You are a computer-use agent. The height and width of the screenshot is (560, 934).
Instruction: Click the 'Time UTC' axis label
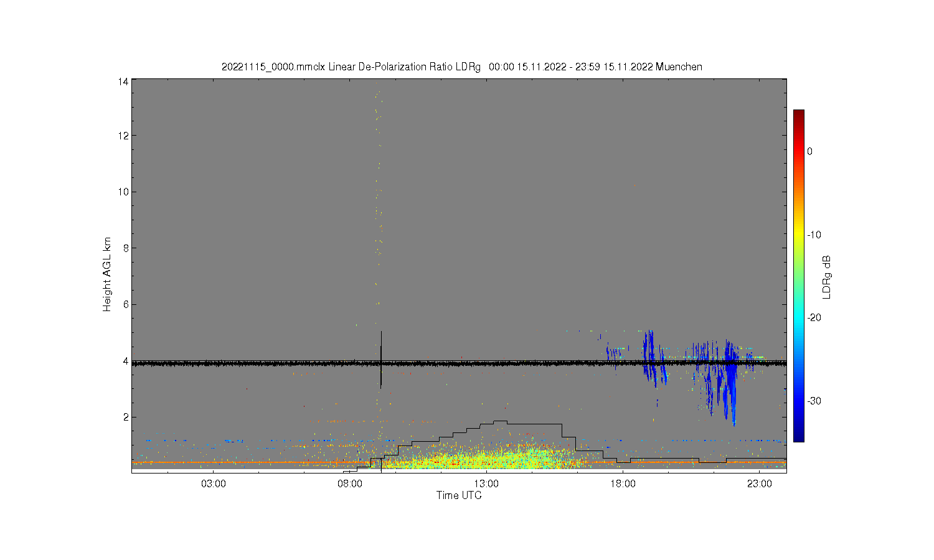pyautogui.click(x=459, y=495)
